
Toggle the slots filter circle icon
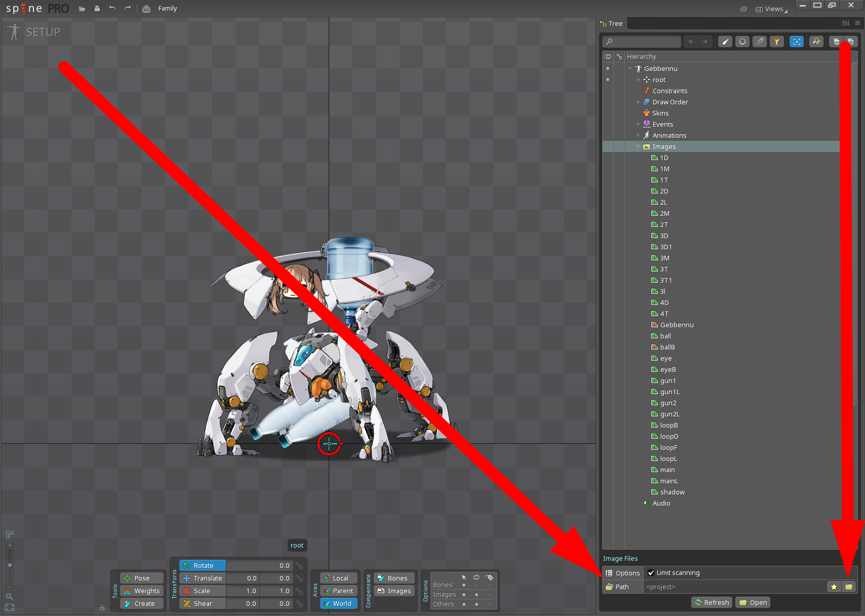tap(742, 42)
